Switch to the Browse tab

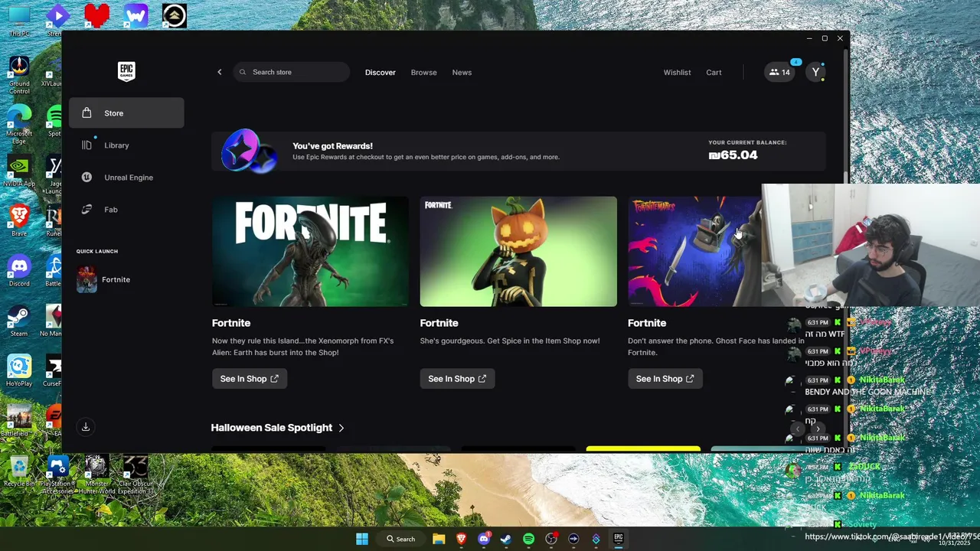coord(423,72)
